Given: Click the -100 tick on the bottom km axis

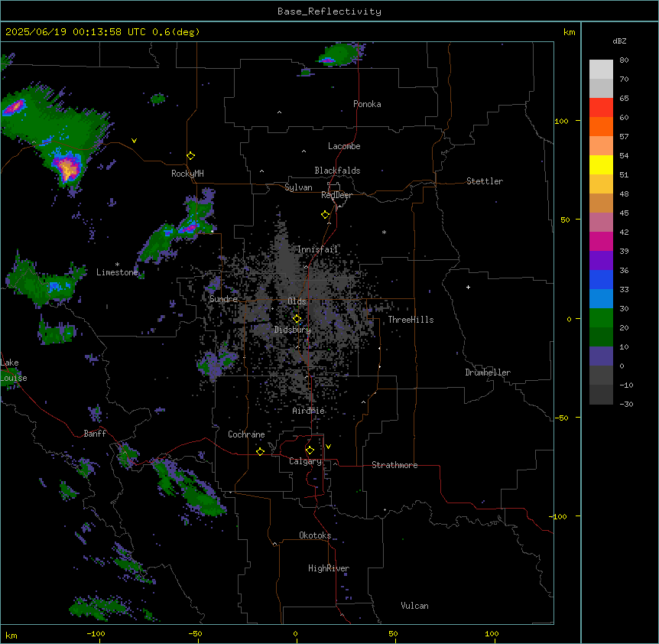Looking at the screenshot, I should click(x=96, y=633).
